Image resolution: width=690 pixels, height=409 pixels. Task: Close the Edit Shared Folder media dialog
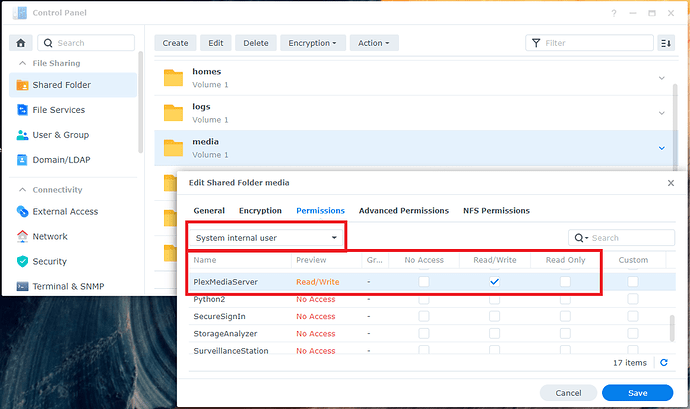pos(671,183)
